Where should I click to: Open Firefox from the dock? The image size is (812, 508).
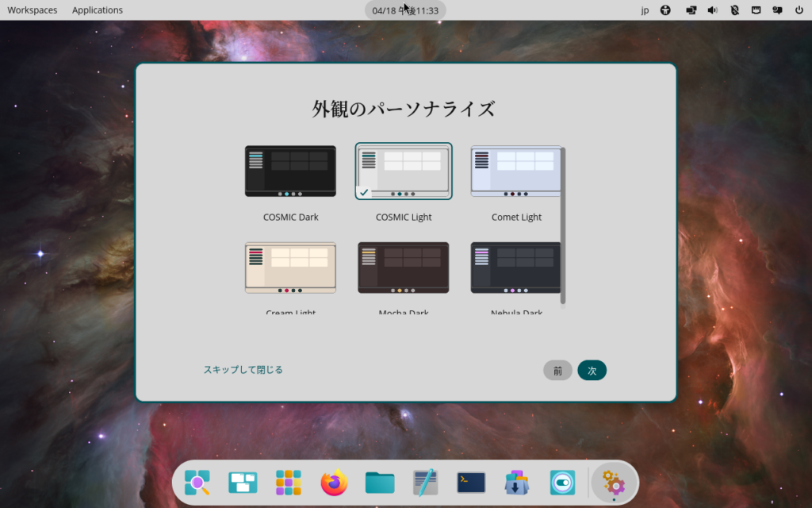pyautogui.click(x=334, y=482)
